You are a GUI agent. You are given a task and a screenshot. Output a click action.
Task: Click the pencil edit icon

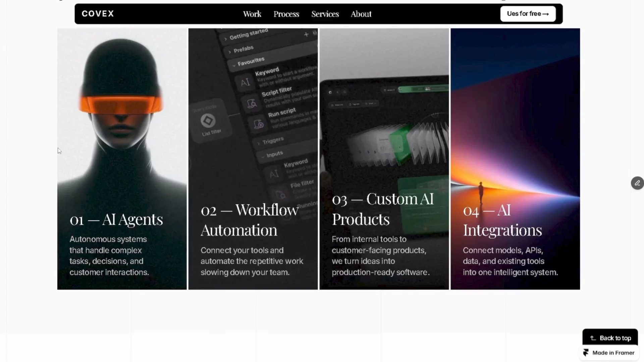click(637, 183)
